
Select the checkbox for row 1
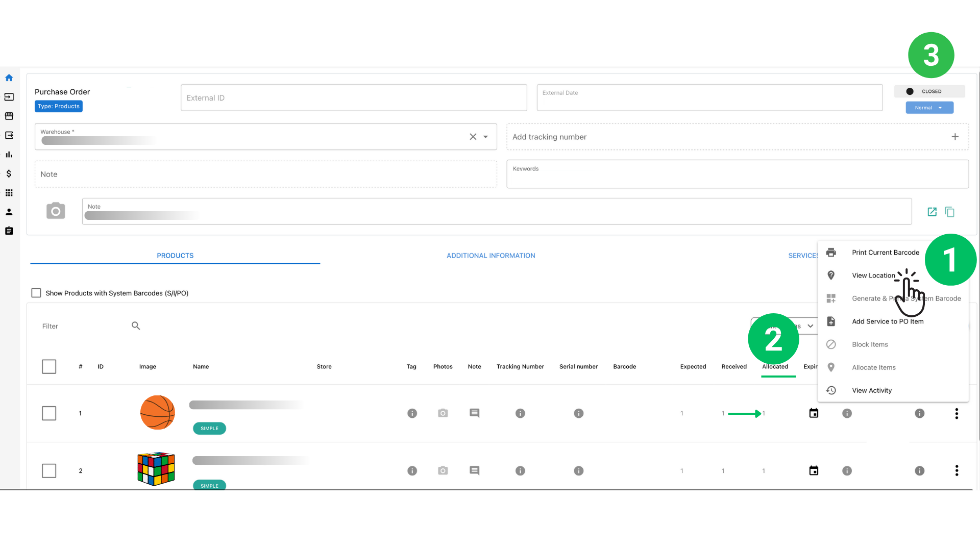(49, 413)
